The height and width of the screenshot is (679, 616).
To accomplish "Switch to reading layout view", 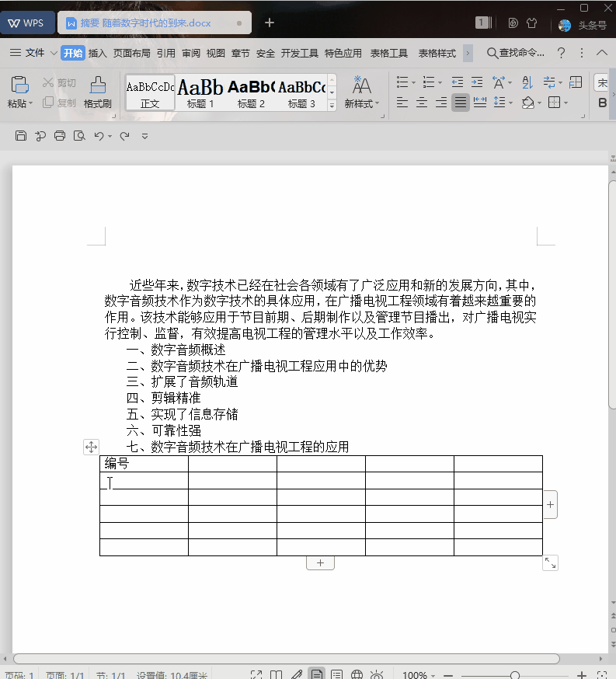I will click(x=277, y=674).
